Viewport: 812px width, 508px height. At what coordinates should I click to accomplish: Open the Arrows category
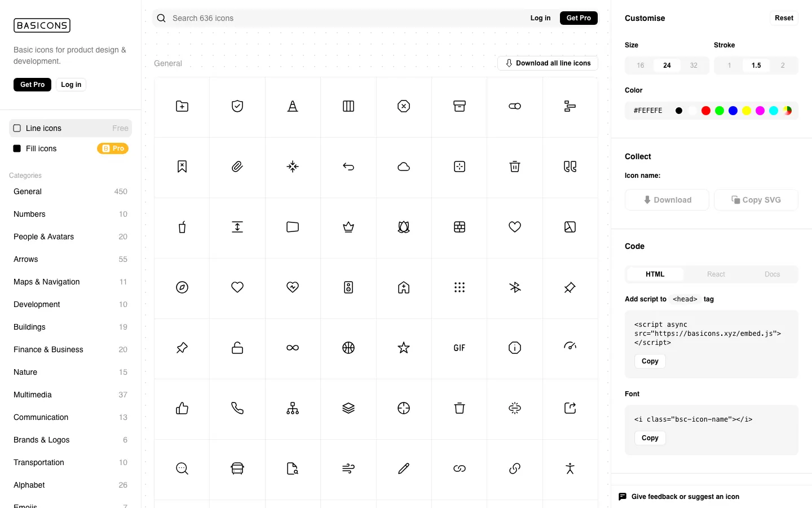tap(26, 259)
